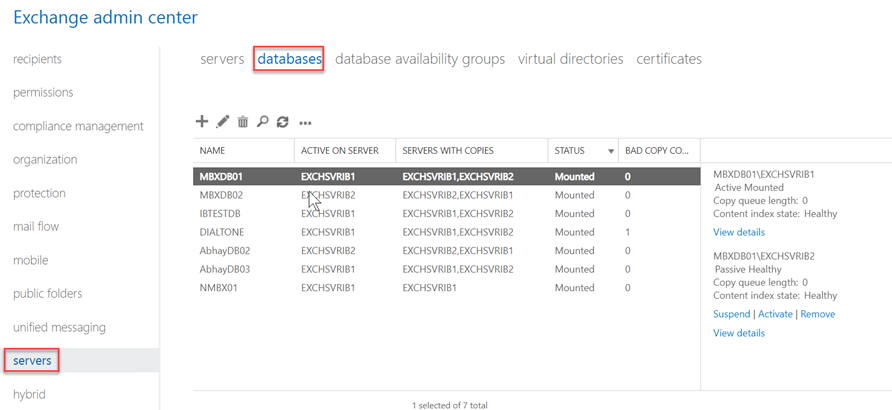Activate the passive database copy
This screenshot has height=410, width=892.
(775, 314)
